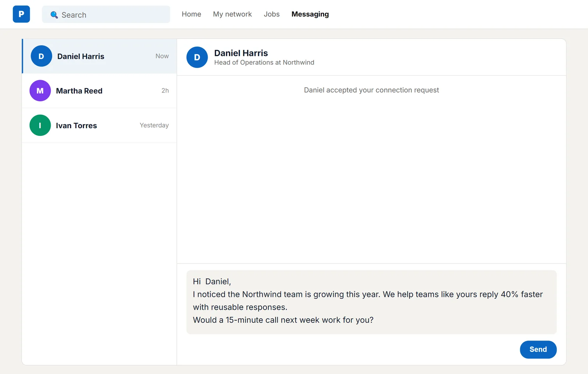Click 'Head of Operations at Northwind' subtitle
The height and width of the screenshot is (374, 588).
coord(264,62)
